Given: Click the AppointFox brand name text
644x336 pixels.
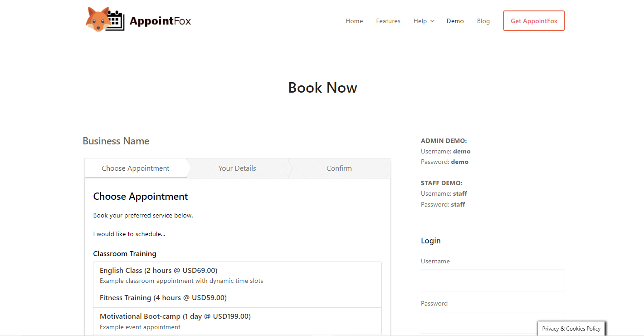Looking at the screenshot, I should [160, 21].
